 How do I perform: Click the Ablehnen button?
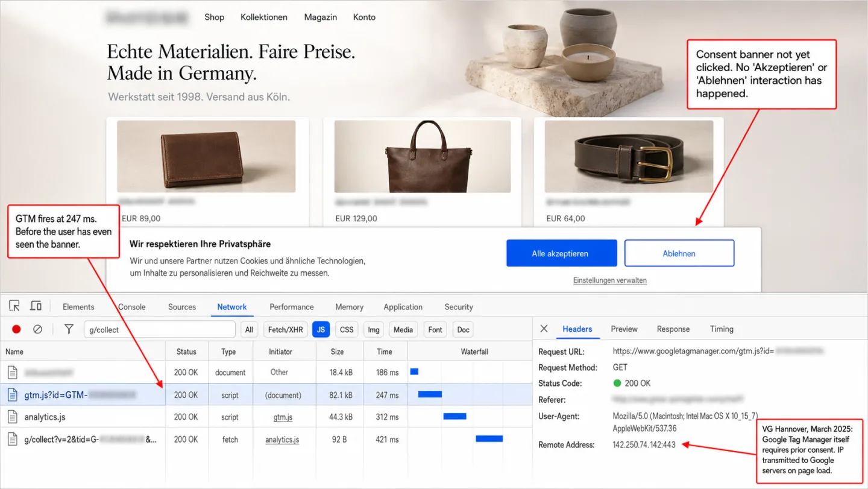tap(679, 253)
